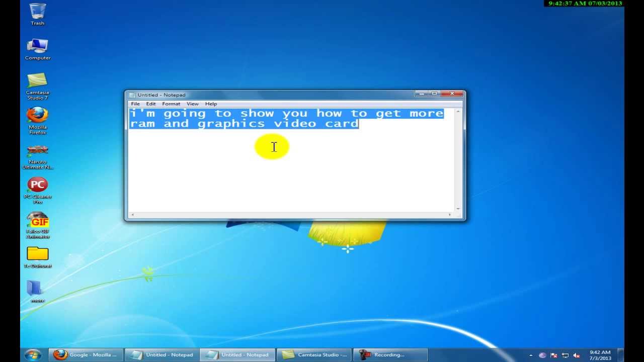Open the Trash desktop icon
644x362 pixels.
tap(38, 14)
